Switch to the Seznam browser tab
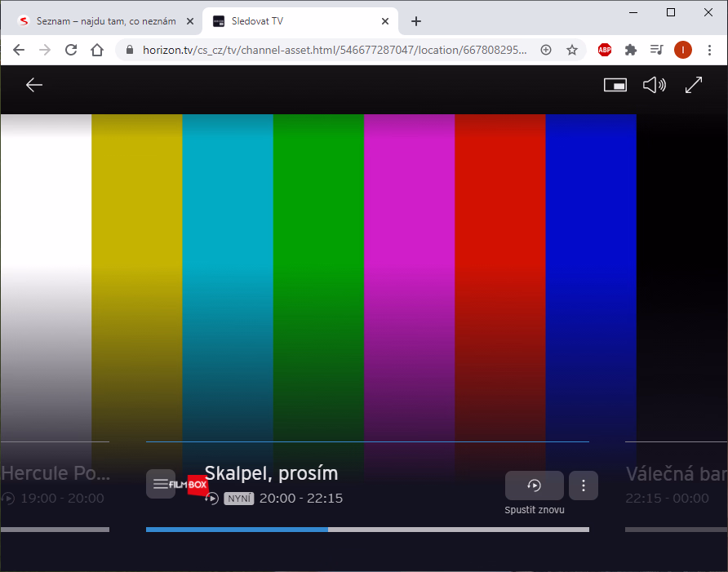728x572 pixels. (101, 21)
